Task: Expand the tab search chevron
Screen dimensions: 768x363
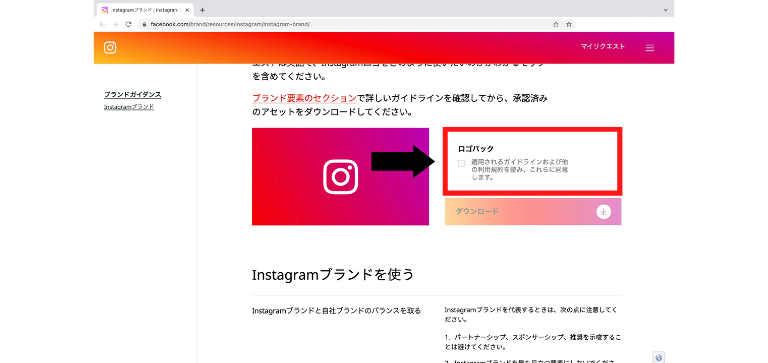Action: (x=665, y=10)
